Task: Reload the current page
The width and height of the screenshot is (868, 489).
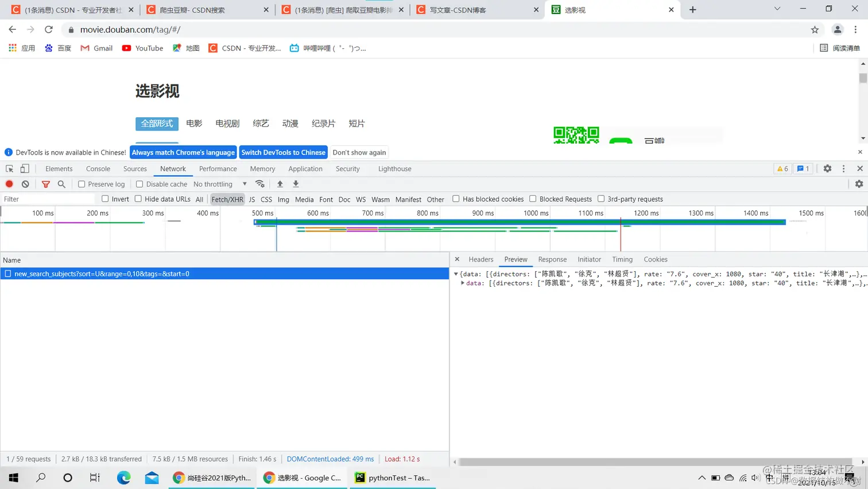Action: [49, 29]
